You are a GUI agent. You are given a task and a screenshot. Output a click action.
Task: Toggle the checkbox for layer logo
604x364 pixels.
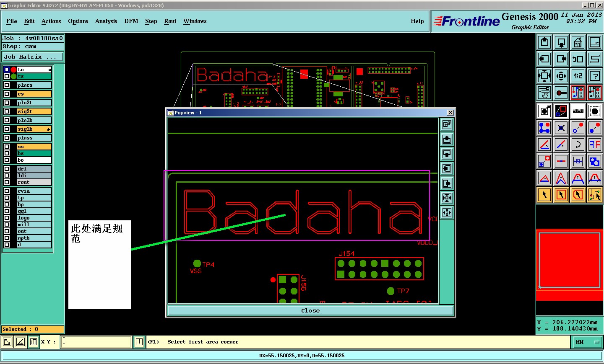pyautogui.click(x=7, y=218)
